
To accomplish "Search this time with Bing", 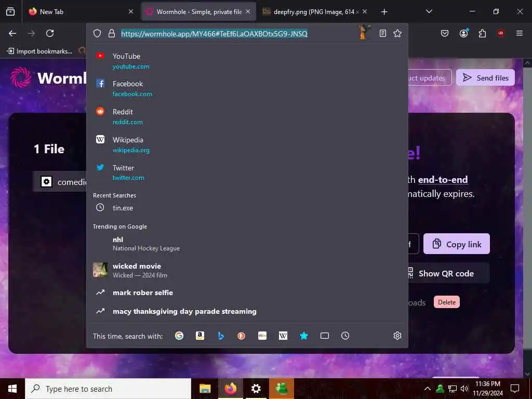I will (x=220, y=336).
